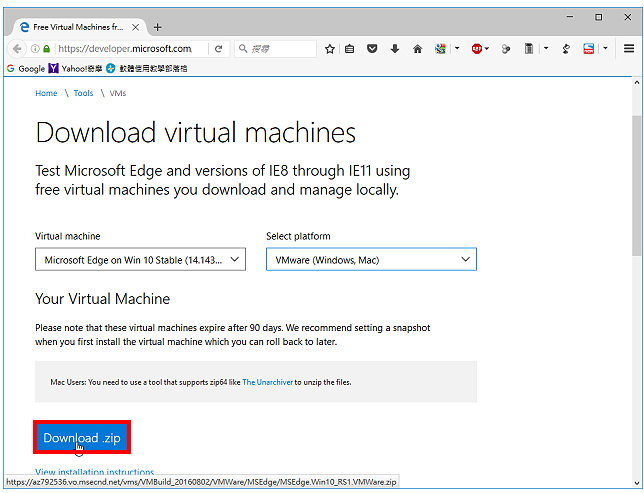Screen dimensions: 644x493
Task: Click the 'Select platform' label
Action: [x=298, y=236]
